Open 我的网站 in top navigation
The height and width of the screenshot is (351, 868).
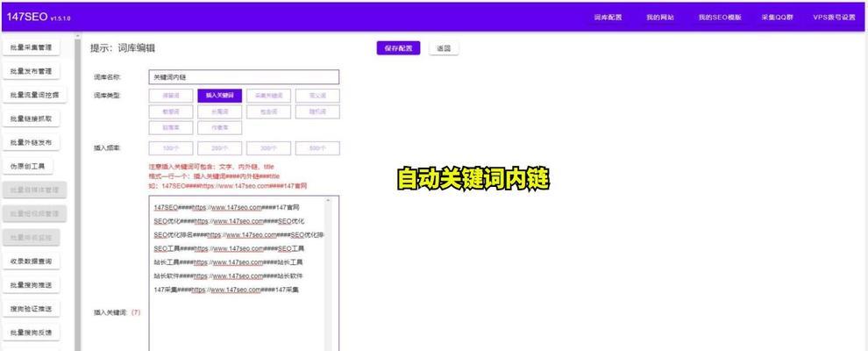[660, 18]
